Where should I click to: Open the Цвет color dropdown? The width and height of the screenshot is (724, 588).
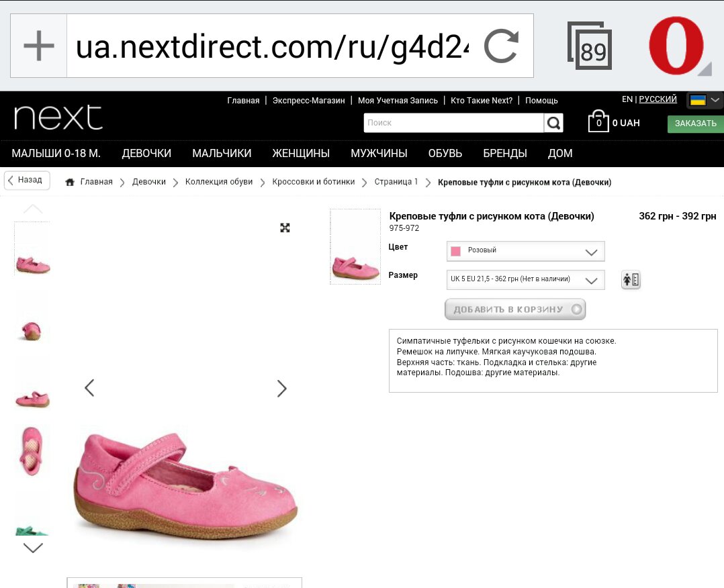point(525,251)
